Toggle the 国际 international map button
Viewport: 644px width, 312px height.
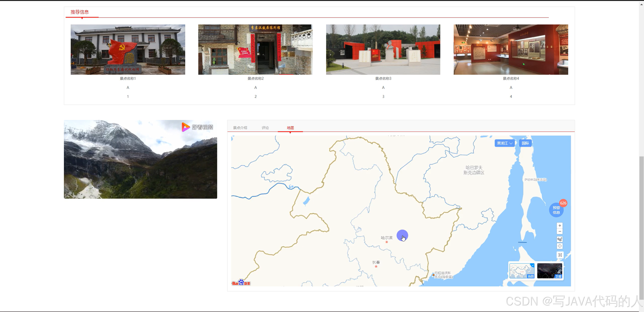click(525, 143)
